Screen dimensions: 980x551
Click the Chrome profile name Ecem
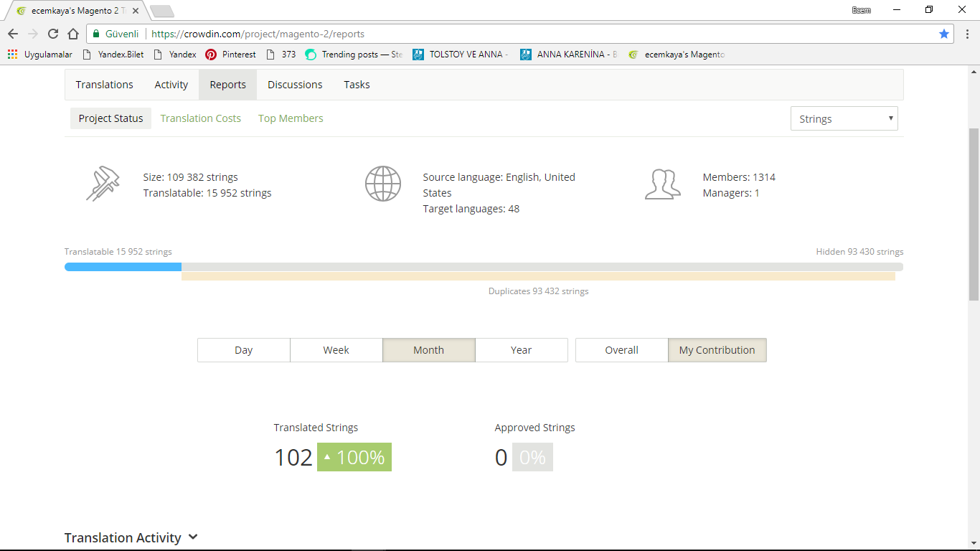(x=861, y=10)
